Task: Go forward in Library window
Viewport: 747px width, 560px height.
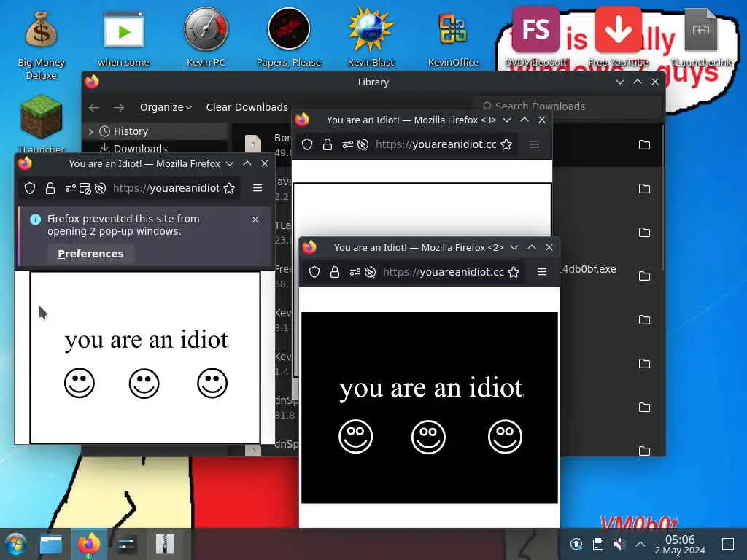Action: (119, 108)
